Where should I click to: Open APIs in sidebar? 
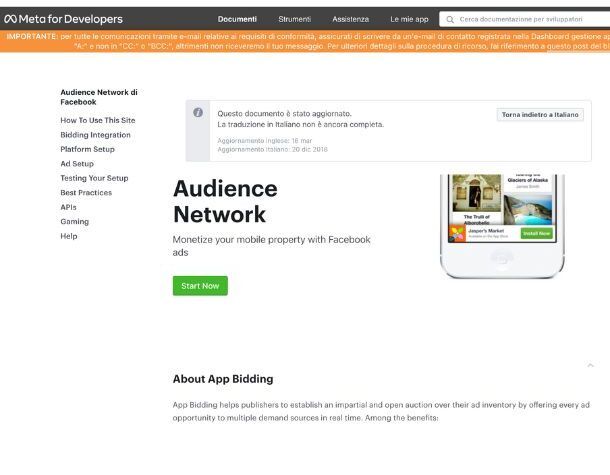(68, 207)
